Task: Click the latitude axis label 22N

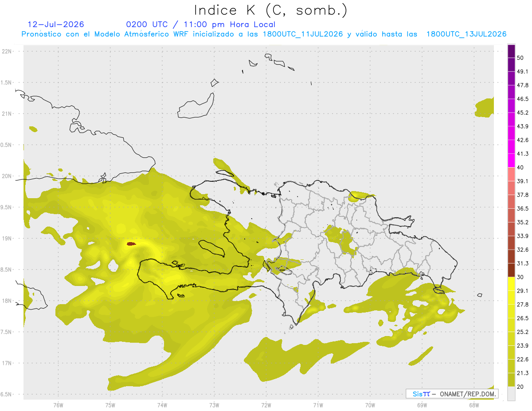Action: (x=7, y=51)
